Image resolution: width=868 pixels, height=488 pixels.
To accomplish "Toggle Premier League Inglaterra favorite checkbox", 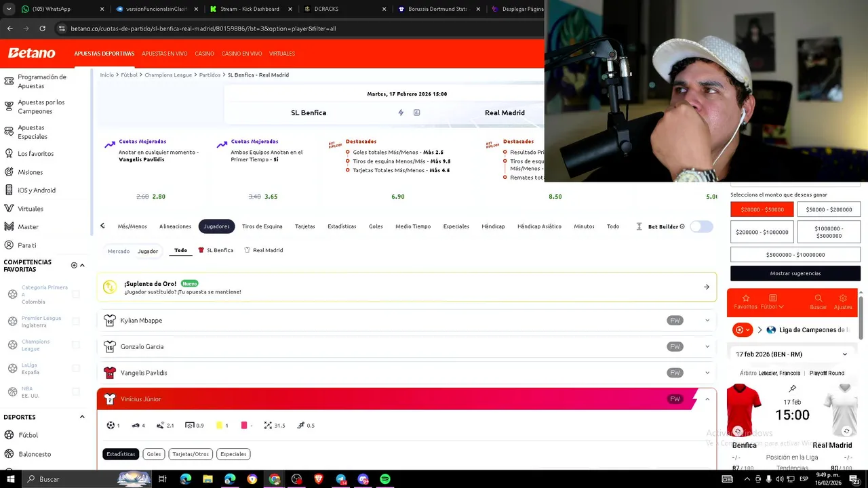I will coord(76,321).
